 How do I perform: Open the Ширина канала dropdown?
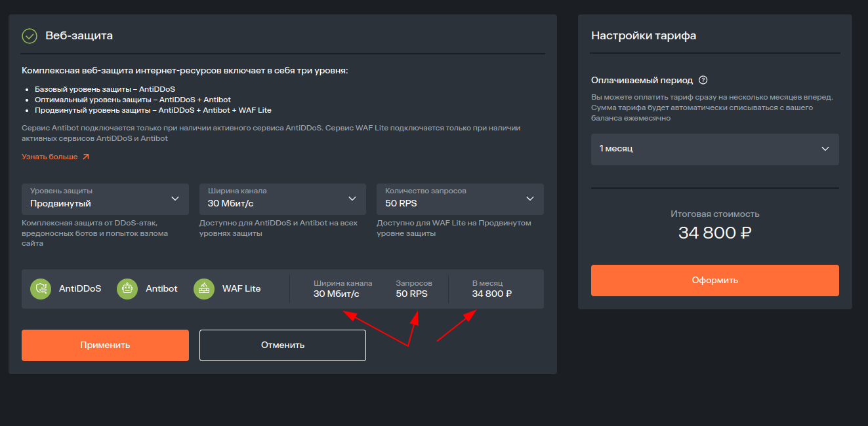(283, 199)
